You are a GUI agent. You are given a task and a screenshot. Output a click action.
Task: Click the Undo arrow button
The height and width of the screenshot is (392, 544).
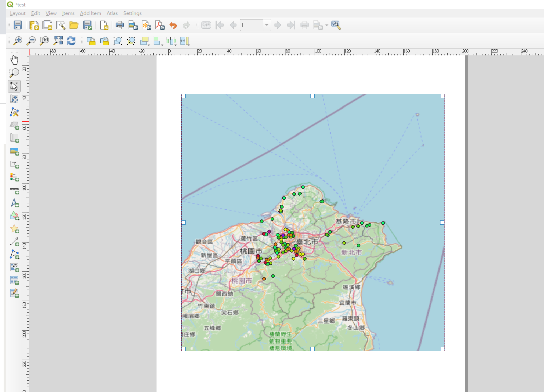(x=173, y=25)
